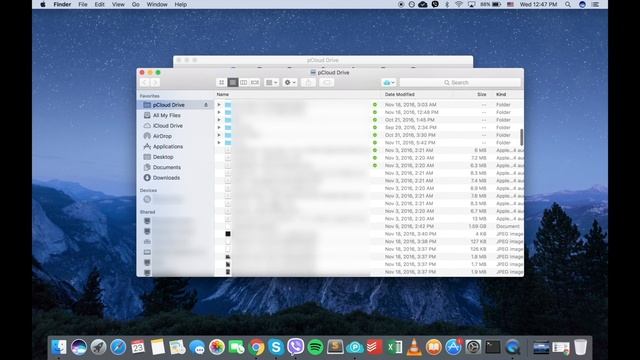Open the File menu
Image resolution: width=640 pixels, height=360 pixels.
point(83,4)
